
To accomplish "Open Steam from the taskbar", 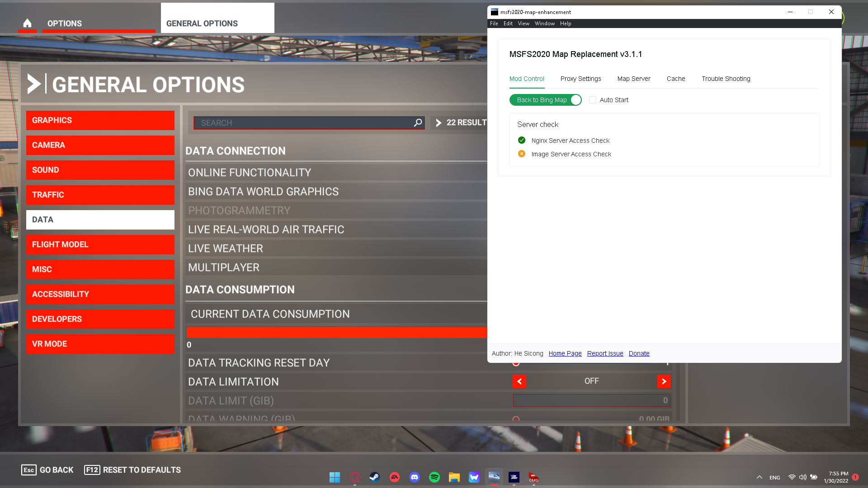I will pos(374,477).
